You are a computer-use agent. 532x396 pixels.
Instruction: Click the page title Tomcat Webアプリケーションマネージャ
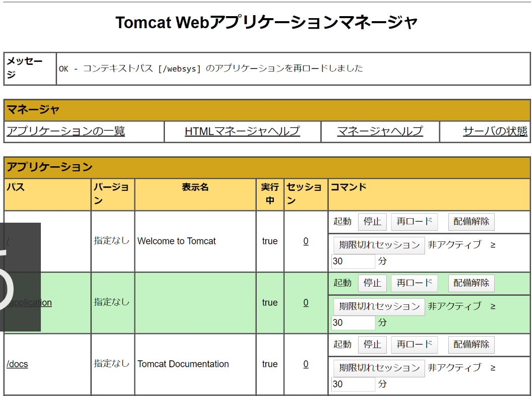[266, 23]
